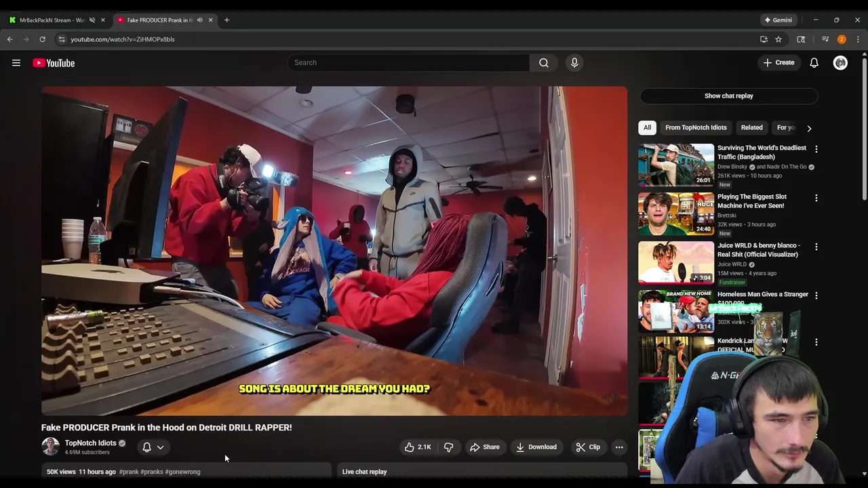Focus the YouTube search field

click(408, 63)
